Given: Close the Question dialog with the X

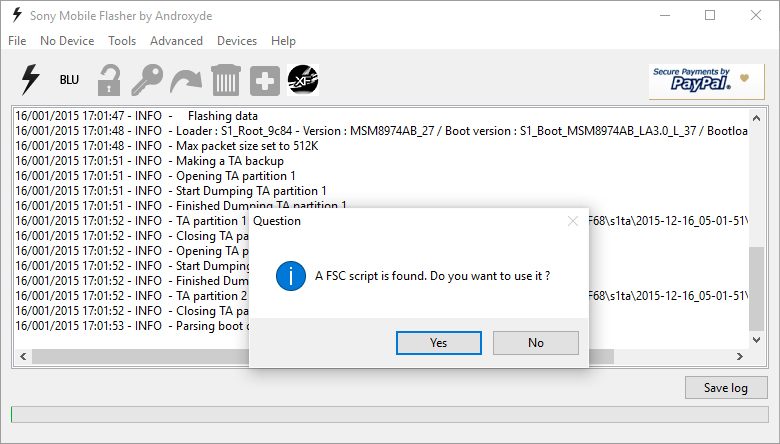Looking at the screenshot, I should [x=572, y=220].
